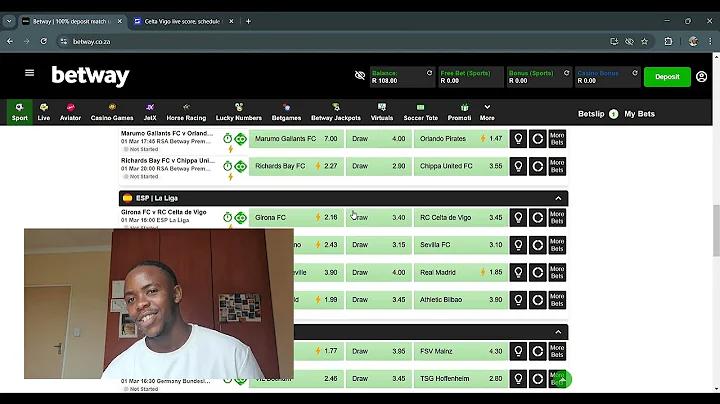Open stats circle icon for Girona match
The width and height of the screenshot is (720, 404).
coord(538,218)
